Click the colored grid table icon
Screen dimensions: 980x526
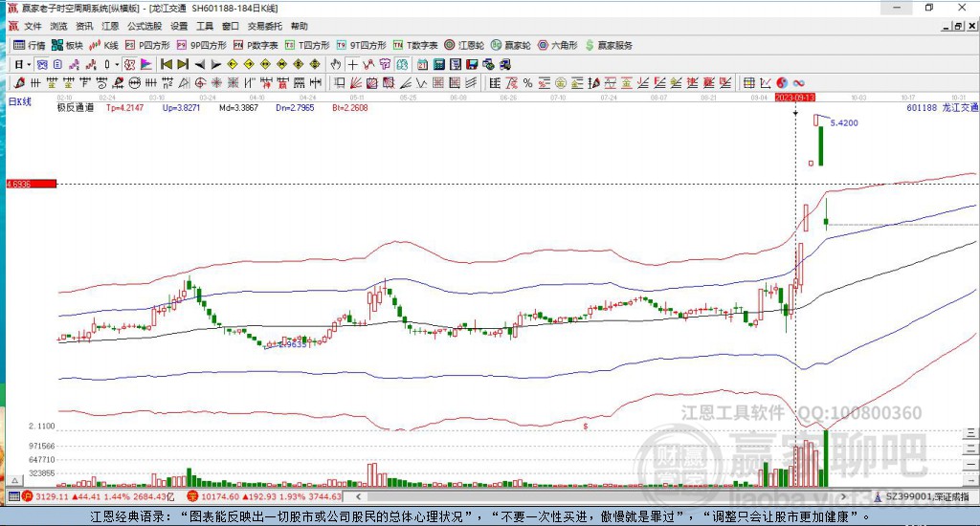pyautogui.click(x=748, y=83)
